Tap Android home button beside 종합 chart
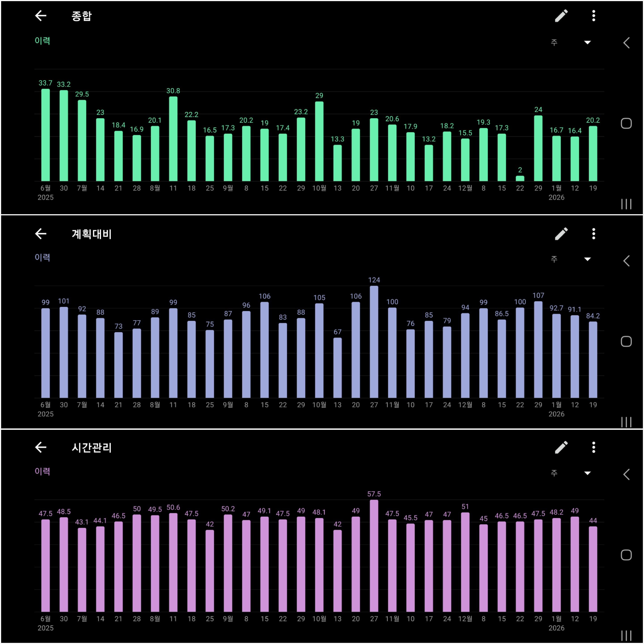644x644 pixels. [626, 123]
